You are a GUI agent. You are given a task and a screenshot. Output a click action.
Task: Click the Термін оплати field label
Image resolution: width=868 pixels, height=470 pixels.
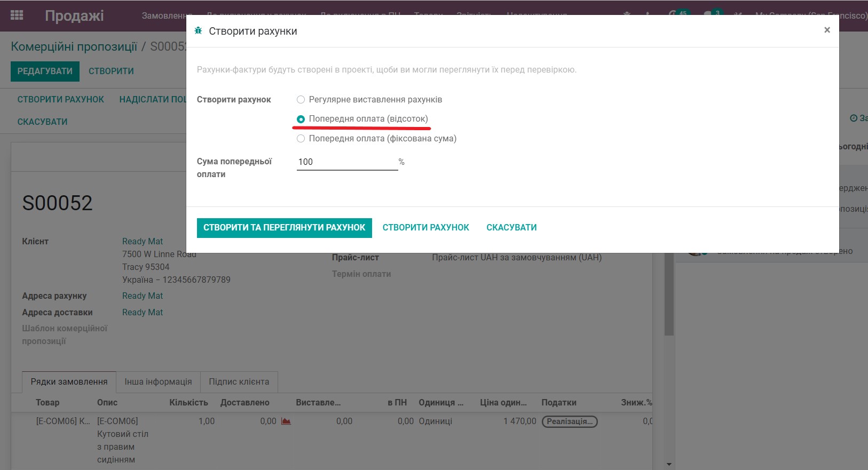click(361, 274)
